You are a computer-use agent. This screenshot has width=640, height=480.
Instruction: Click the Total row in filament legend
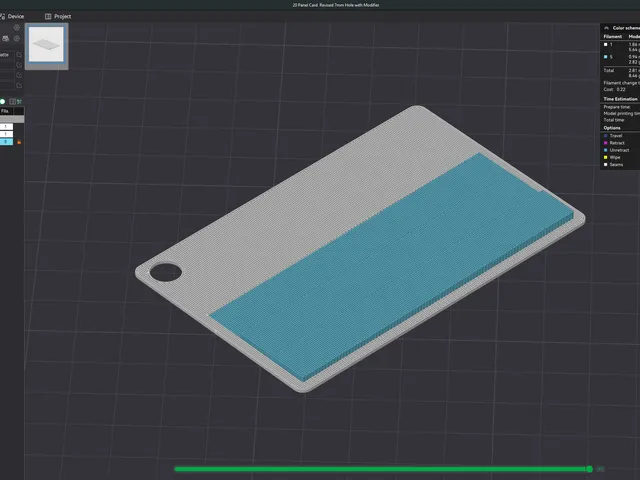coord(621,73)
